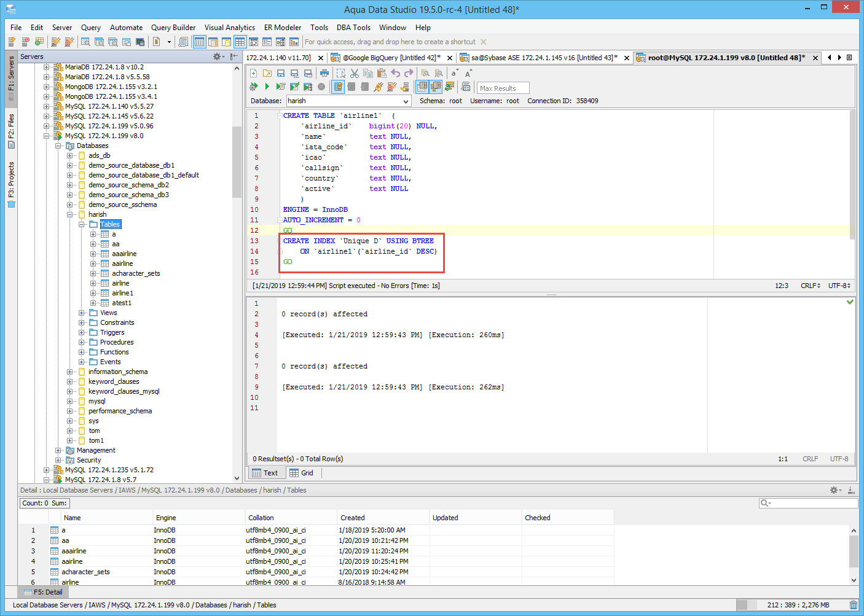Expand the Views folder node
Viewport: 864px width, 616px height.
[x=82, y=313]
